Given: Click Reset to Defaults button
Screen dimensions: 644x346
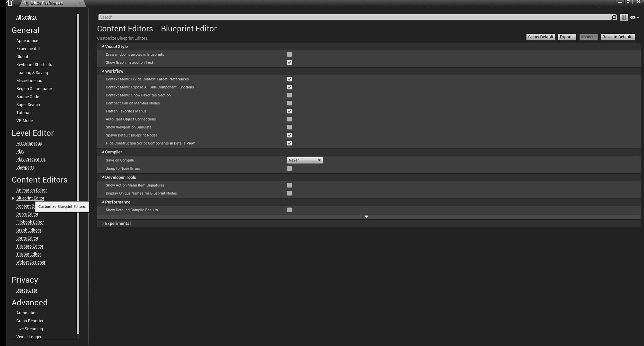Looking at the screenshot, I should tap(618, 37).
